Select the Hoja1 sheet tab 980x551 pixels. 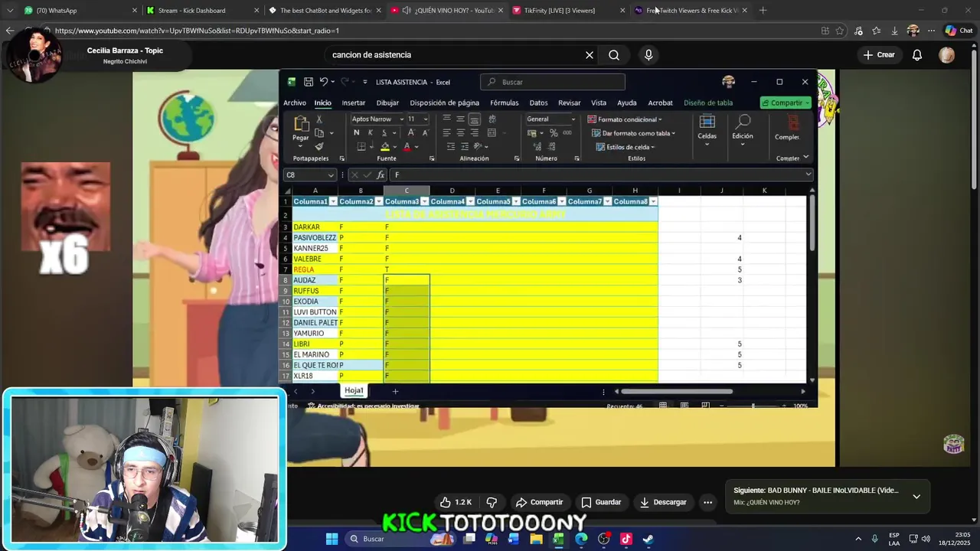click(x=354, y=390)
